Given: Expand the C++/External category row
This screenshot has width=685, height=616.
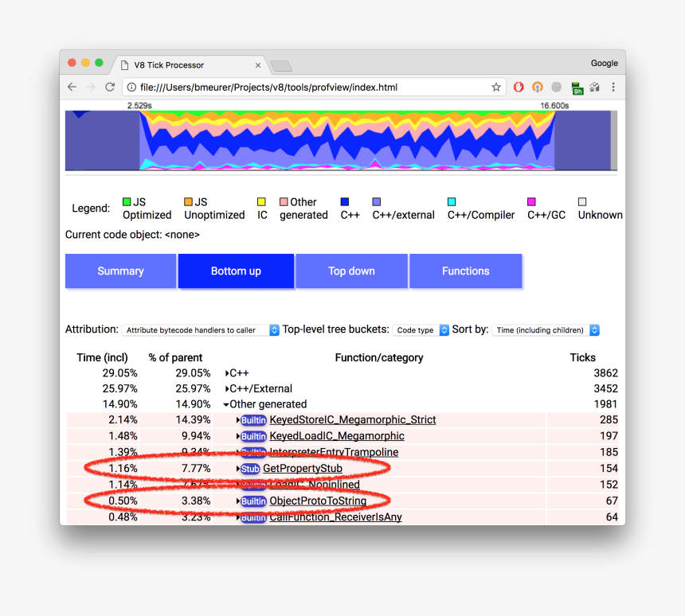Looking at the screenshot, I should tap(227, 388).
